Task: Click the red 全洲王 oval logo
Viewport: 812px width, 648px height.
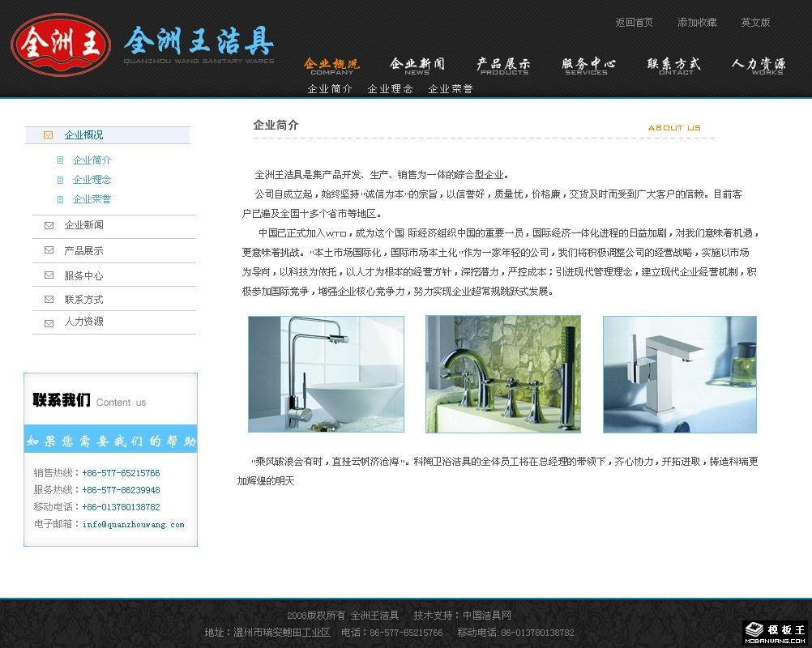Action: tap(61, 45)
